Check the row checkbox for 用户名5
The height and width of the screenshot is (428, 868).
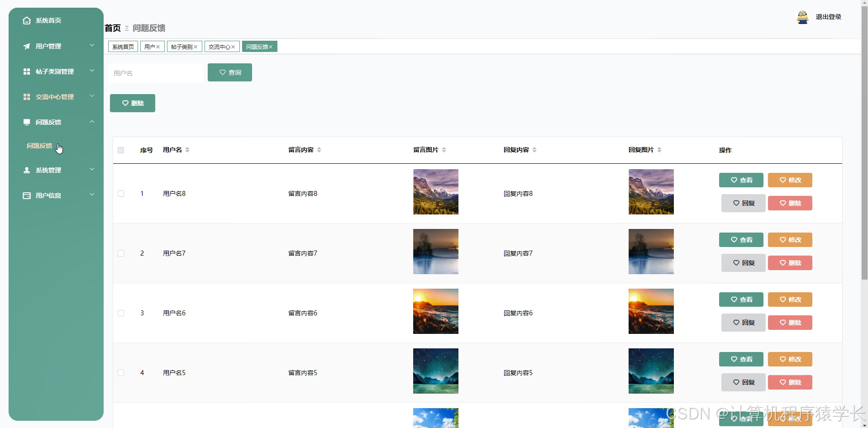click(121, 373)
